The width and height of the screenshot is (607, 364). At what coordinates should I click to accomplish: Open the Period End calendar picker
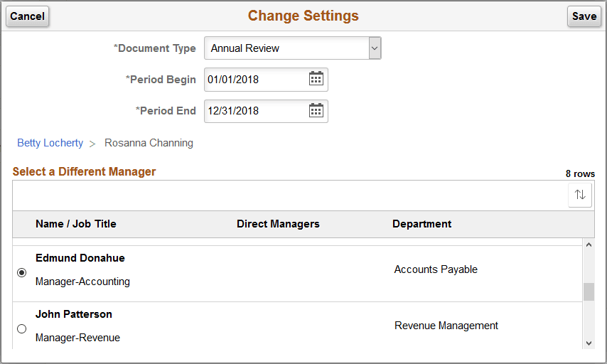pos(316,110)
